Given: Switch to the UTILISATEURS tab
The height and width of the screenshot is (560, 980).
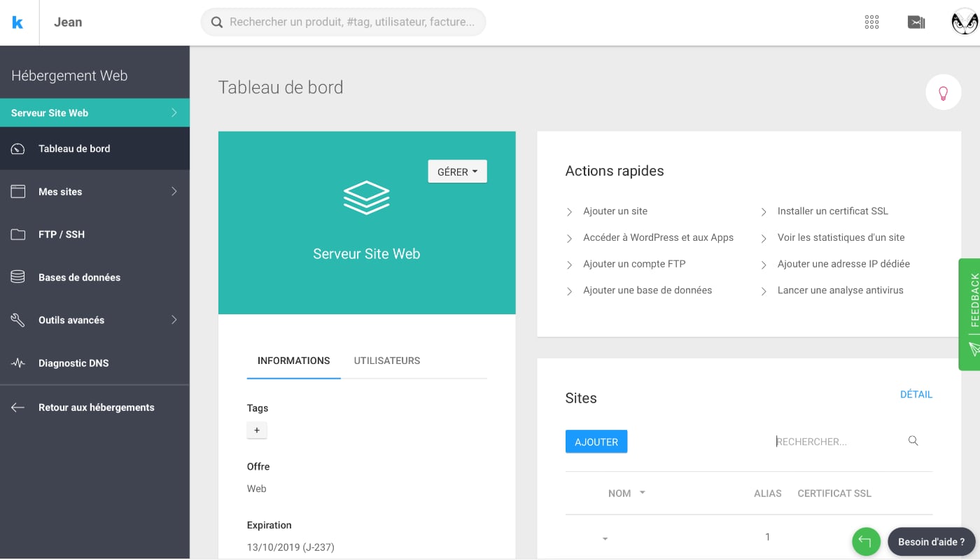Looking at the screenshot, I should [386, 360].
